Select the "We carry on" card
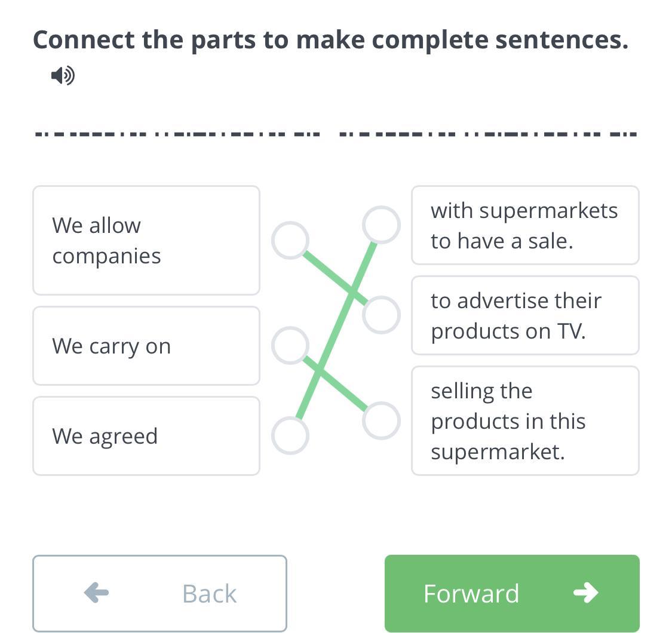Screen dimensions: 672x633 146,346
